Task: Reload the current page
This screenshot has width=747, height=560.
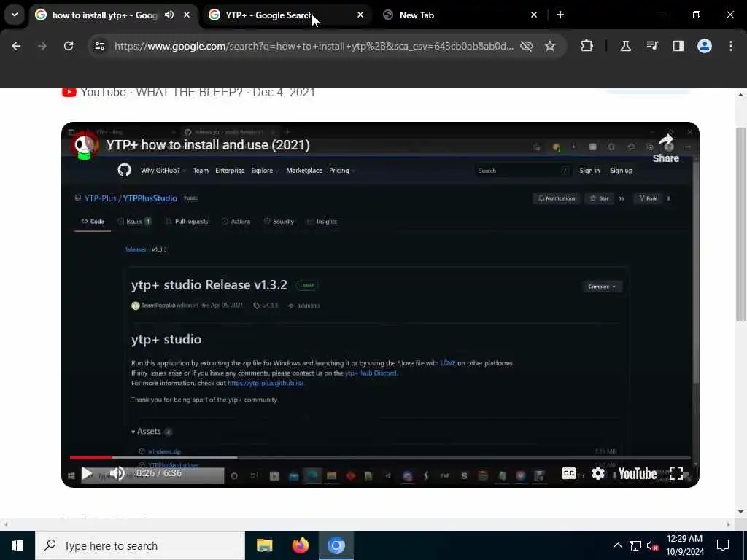Action: click(69, 46)
